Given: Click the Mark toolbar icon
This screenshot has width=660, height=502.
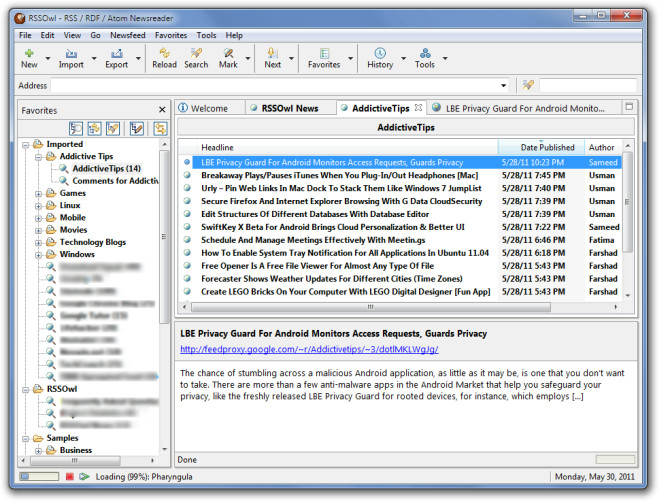Looking at the screenshot, I should click(228, 53).
